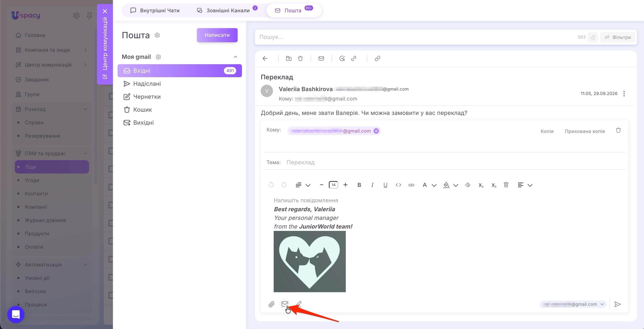
Task: Open fill color bucket picker
Action: coord(451,185)
